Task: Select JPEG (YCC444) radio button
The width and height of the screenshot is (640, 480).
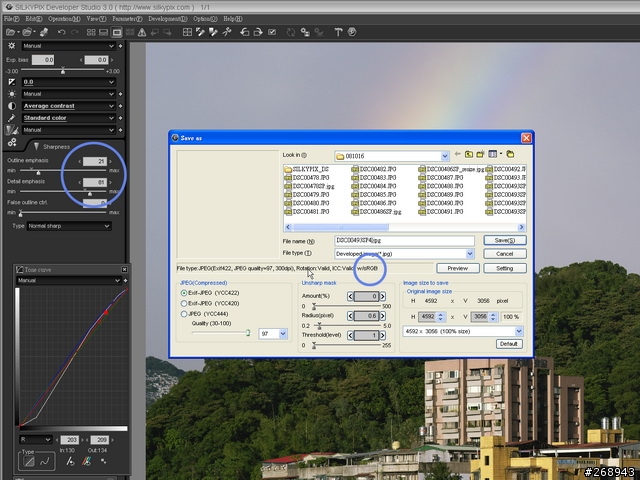Action: click(x=184, y=314)
